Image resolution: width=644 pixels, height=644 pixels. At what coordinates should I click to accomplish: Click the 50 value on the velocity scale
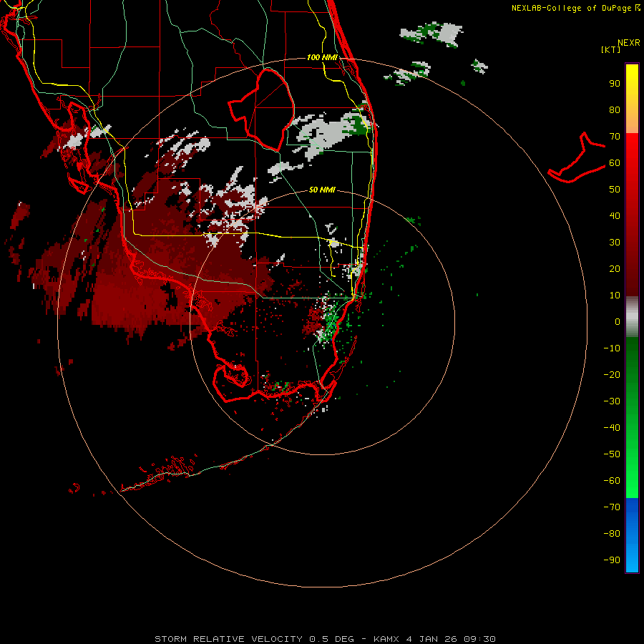tap(615, 190)
